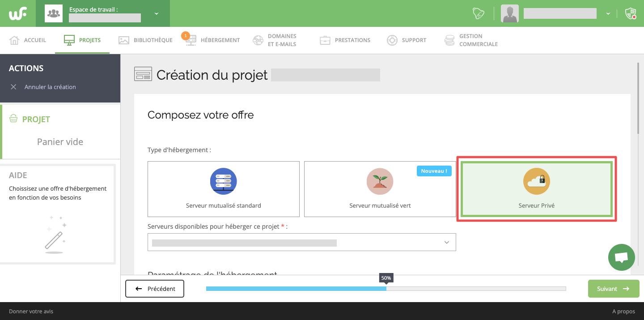
Task: Click the page icon beside Création du projet
Action: [x=143, y=74]
